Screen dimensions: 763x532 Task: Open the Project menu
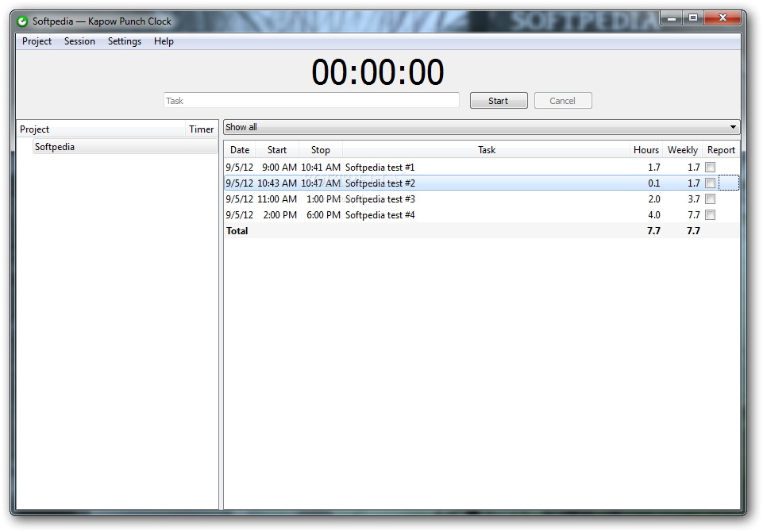pyautogui.click(x=37, y=41)
